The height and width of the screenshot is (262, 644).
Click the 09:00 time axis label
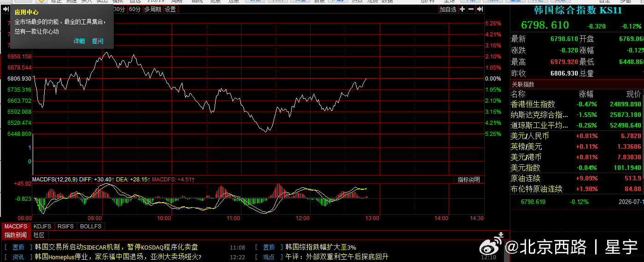point(95,218)
